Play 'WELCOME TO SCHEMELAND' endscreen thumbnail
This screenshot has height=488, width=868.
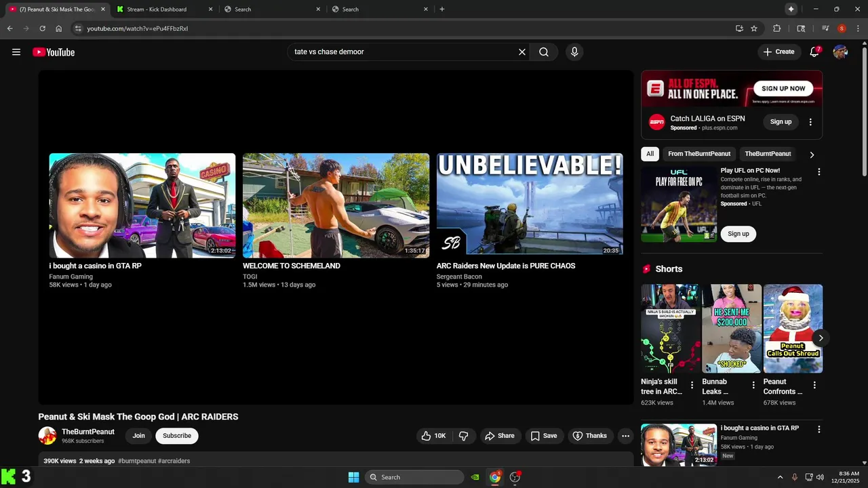coord(336,205)
